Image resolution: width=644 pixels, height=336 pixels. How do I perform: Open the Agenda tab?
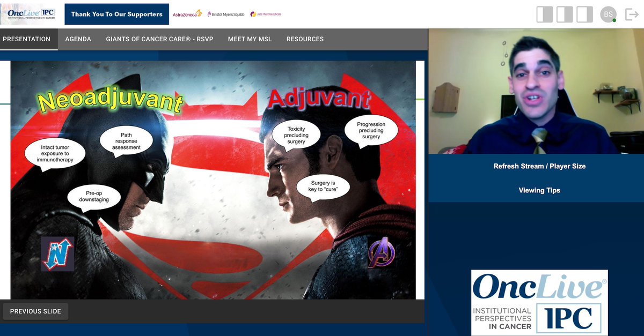pyautogui.click(x=78, y=39)
